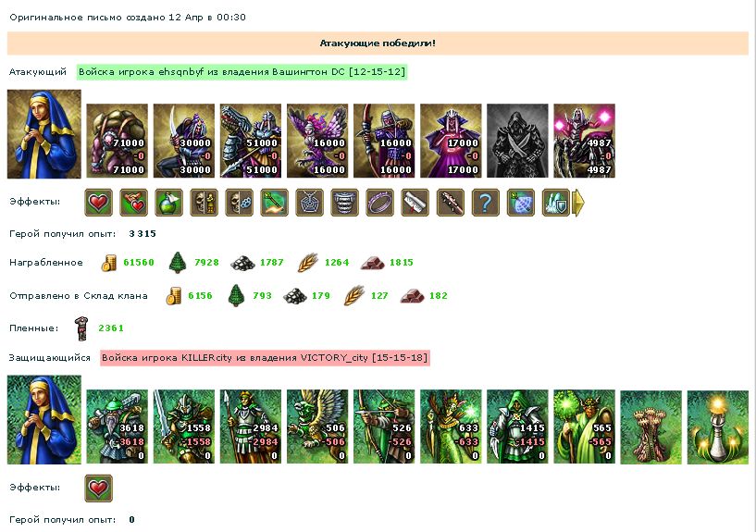
Task: Select the scroll effect icon
Action: click(415, 203)
